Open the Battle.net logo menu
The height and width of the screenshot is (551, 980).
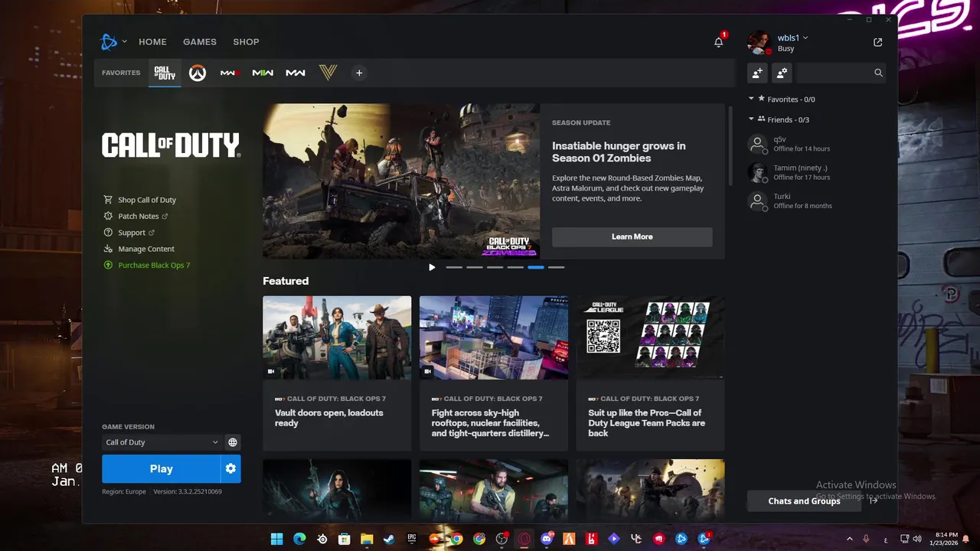click(109, 42)
